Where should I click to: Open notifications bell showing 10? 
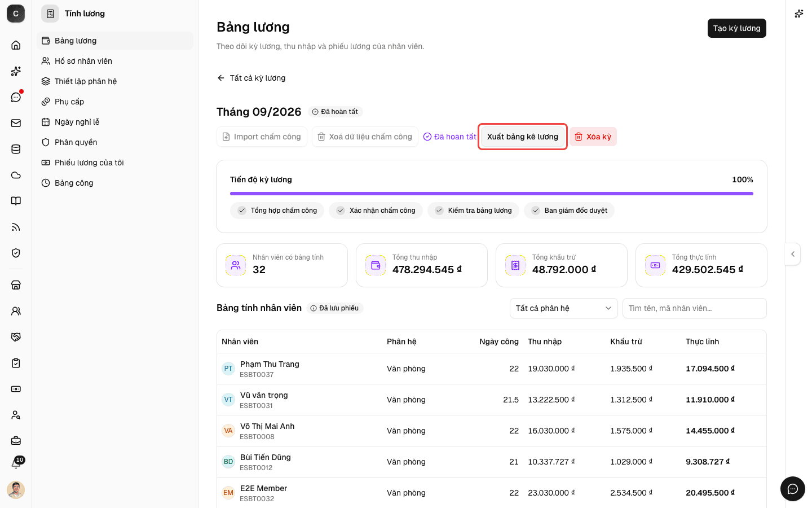[16, 463]
